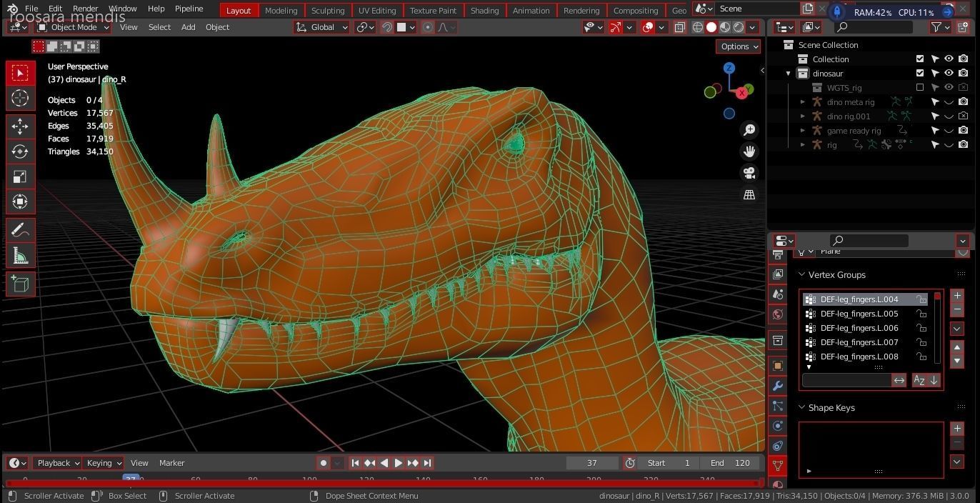The width and height of the screenshot is (980, 503).
Task: Open the Add menu in viewport
Action: coord(188,27)
